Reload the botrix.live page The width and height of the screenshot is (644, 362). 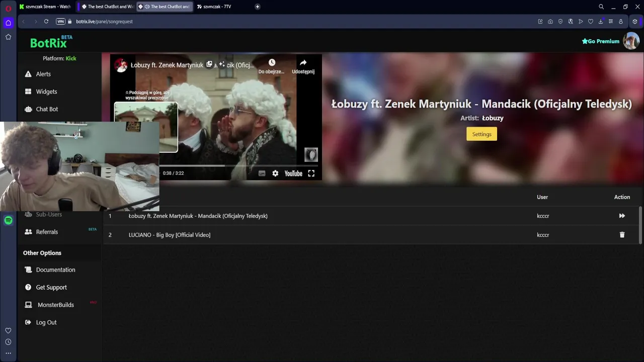click(46, 21)
